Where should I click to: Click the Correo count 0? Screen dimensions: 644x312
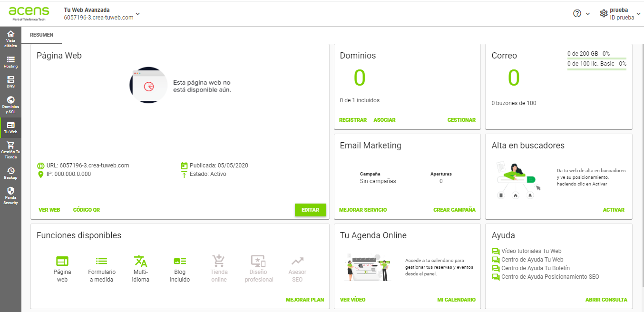514,78
